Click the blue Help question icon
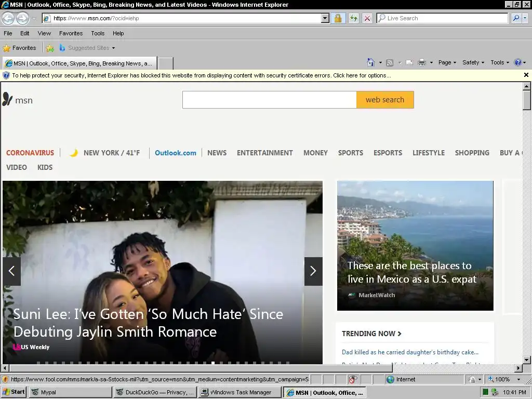The image size is (532, 399). coord(518,62)
